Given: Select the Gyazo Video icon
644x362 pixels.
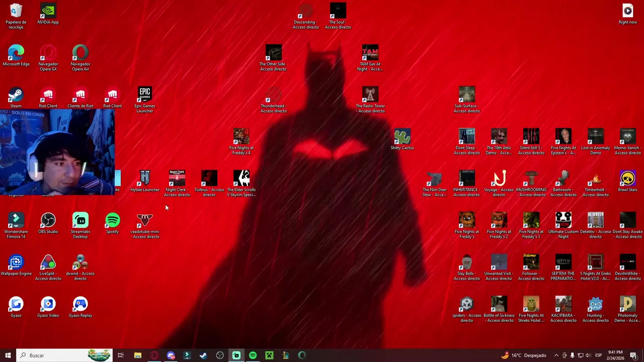Looking at the screenshot, I should pos(48,307).
